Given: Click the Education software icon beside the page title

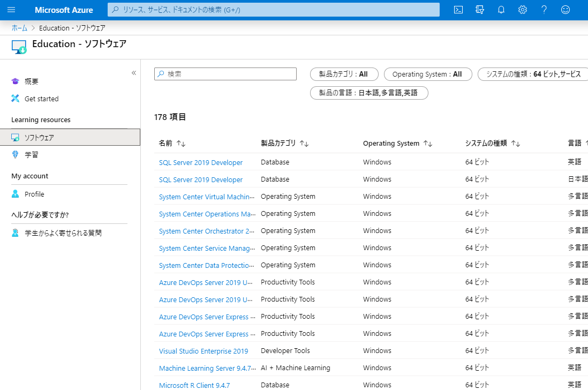Looking at the screenshot, I should [19, 47].
